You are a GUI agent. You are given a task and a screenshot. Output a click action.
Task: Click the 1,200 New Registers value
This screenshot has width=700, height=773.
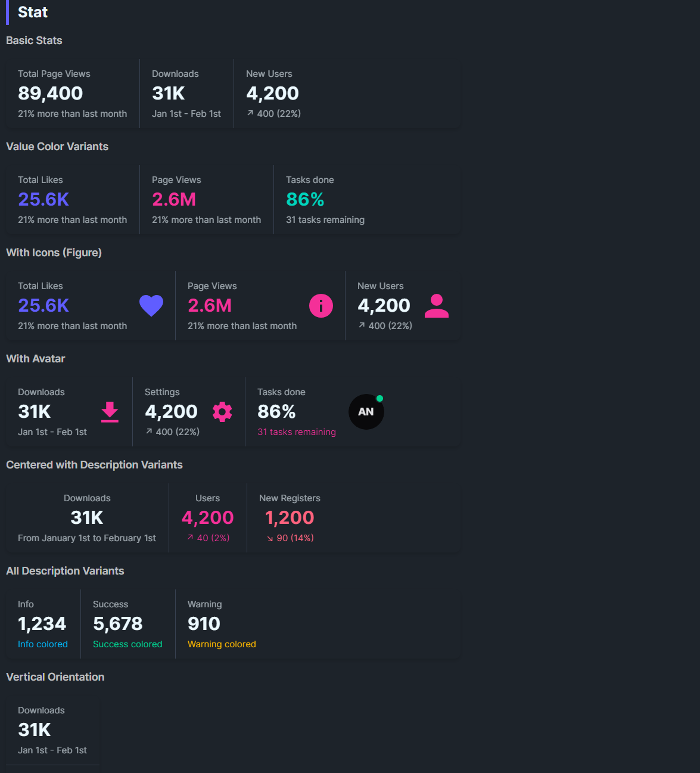point(290,518)
